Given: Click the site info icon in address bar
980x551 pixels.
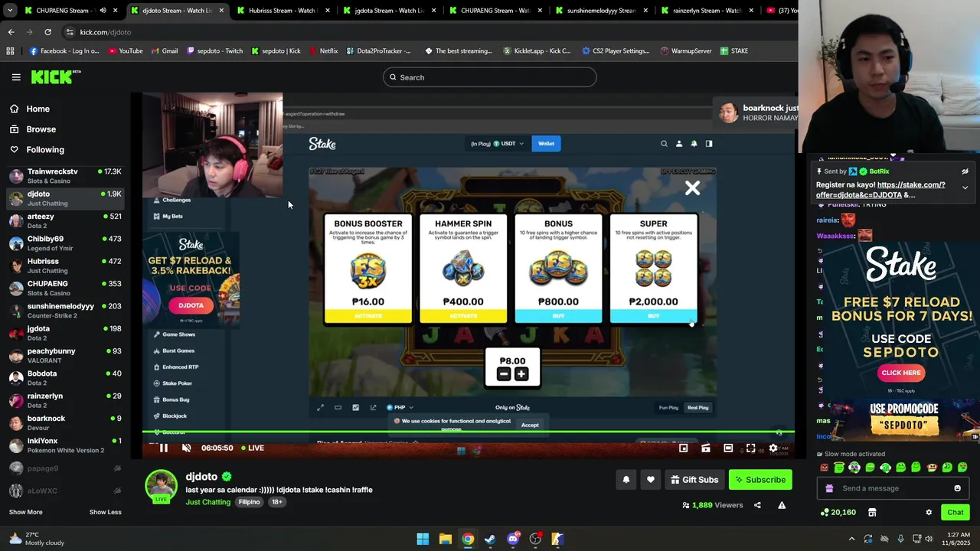Looking at the screenshot, I should (70, 32).
